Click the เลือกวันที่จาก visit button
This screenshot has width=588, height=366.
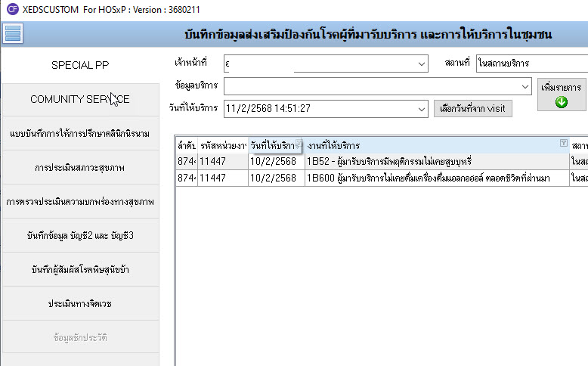(x=473, y=109)
